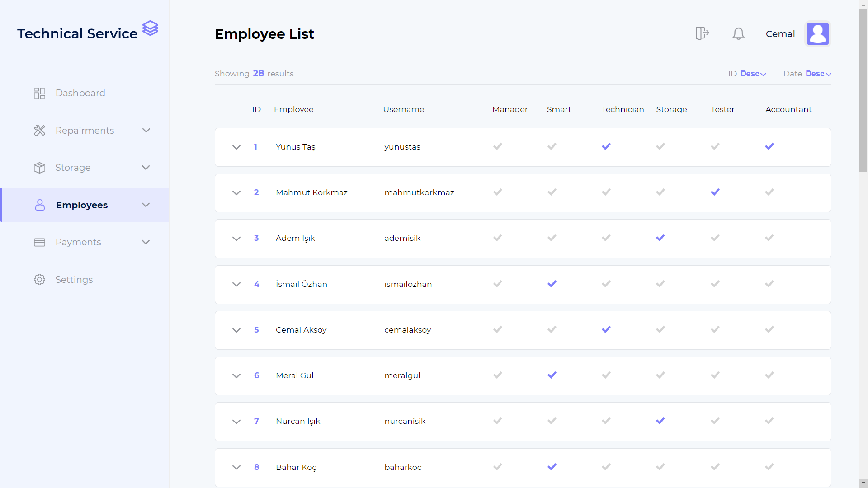Expand the Mahmut Korkmaz row details
Image resolution: width=868 pixels, height=488 pixels.
click(x=236, y=193)
